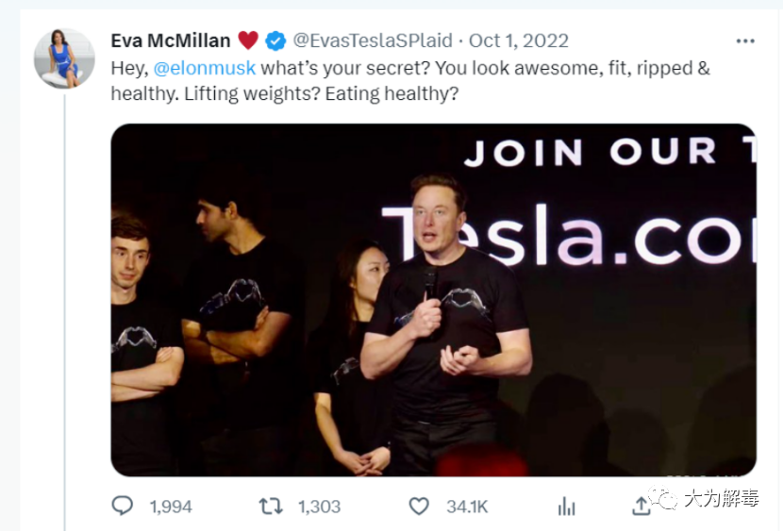Image resolution: width=784 pixels, height=532 pixels.
Task: Like the tweet with the heart icon
Action: pyautogui.click(x=419, y=507)
